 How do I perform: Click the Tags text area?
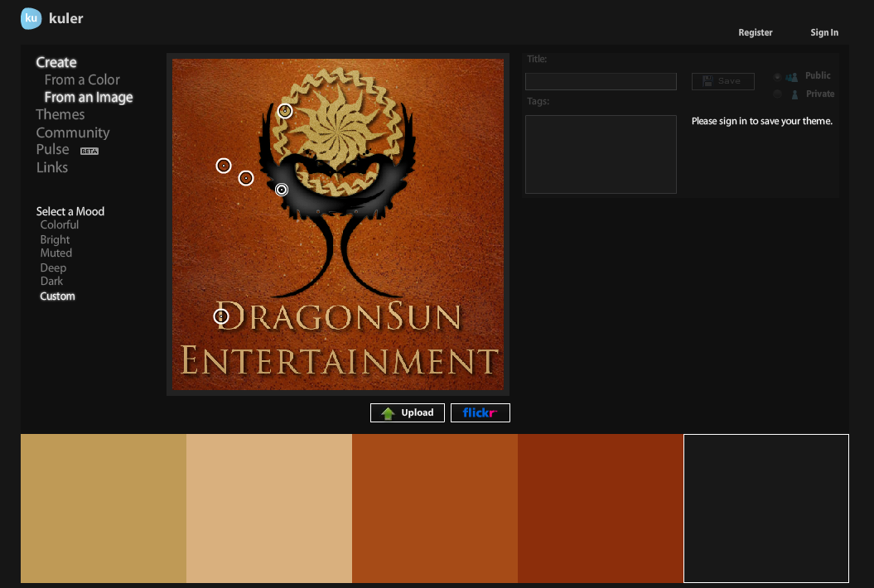[x=601, y=154]
